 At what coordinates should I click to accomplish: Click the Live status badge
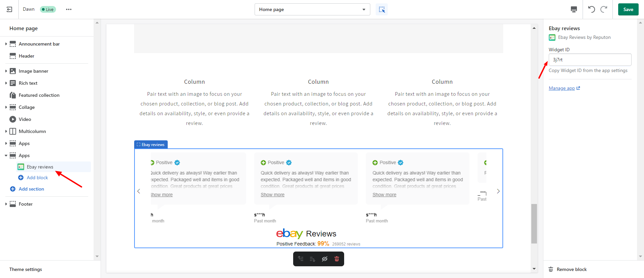tap(48, 9)
